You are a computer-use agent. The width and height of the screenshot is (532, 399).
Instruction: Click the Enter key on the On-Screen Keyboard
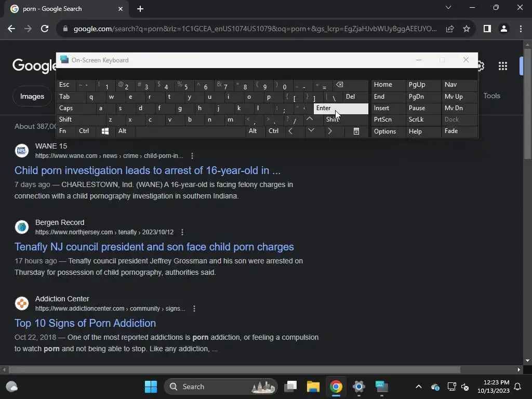[341, 109]
